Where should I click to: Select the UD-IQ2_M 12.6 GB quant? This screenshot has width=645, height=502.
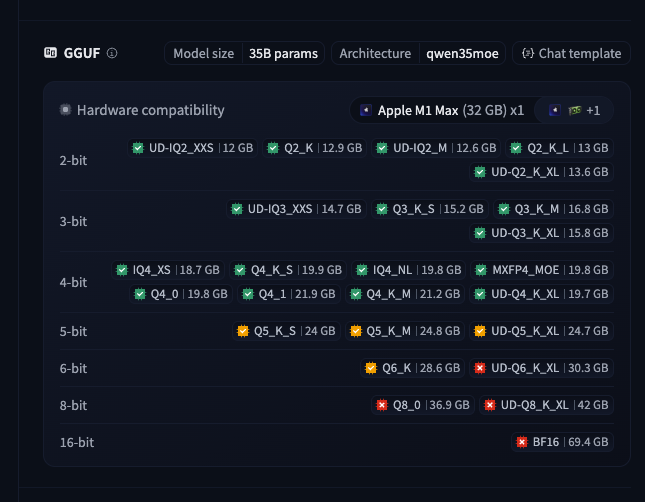pos(436,148)
